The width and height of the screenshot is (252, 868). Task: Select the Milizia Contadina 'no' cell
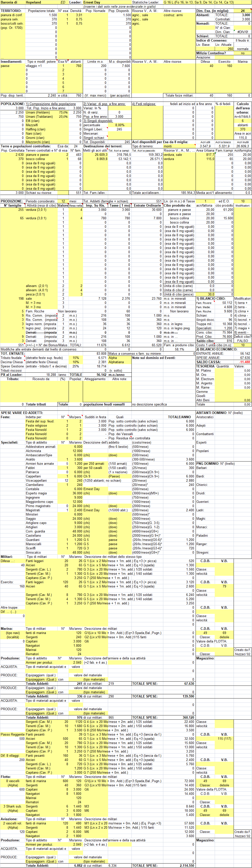pyautogui.click(x=242, y=53)
